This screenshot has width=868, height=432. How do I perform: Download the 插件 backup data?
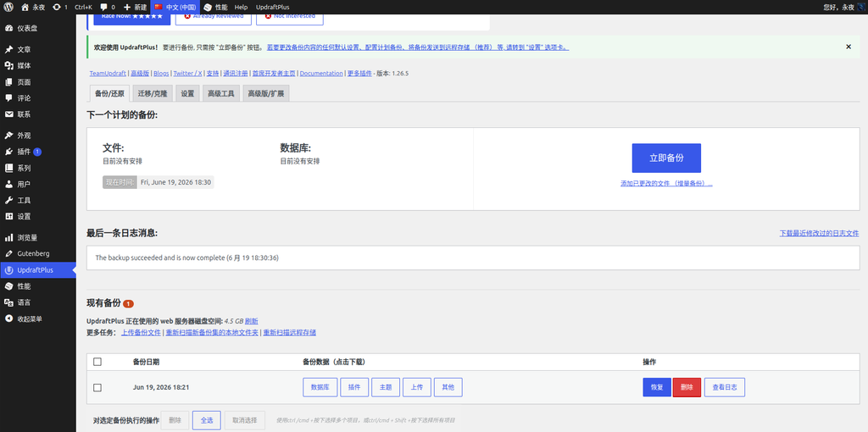click(x=354, y=387)
